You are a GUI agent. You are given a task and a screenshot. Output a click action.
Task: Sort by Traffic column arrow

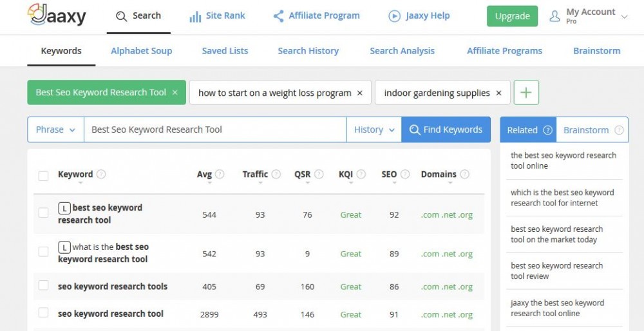260,183
